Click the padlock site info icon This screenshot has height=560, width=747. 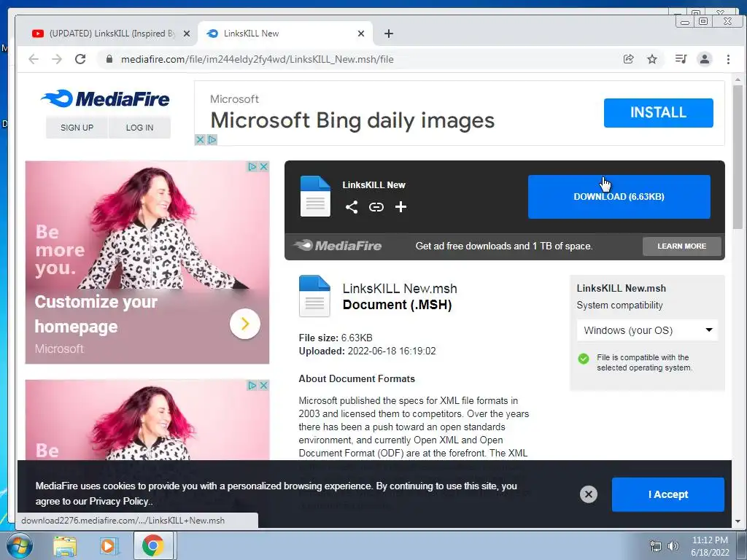(109, 59)
